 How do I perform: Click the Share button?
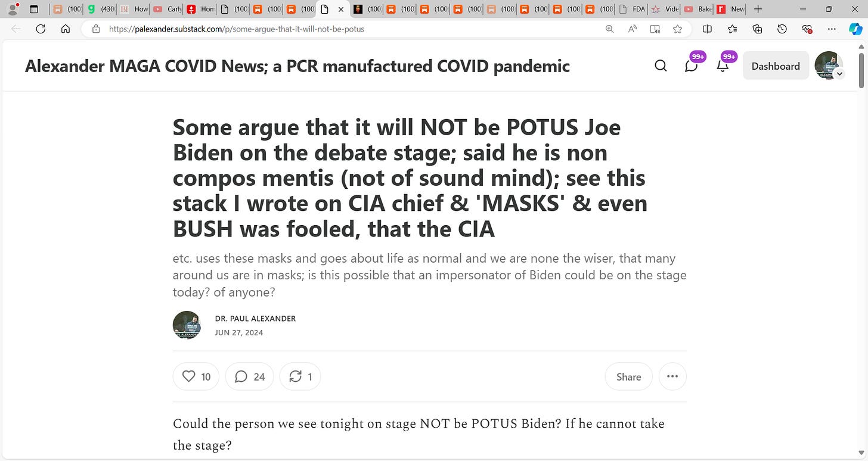[x=629, y=376]
